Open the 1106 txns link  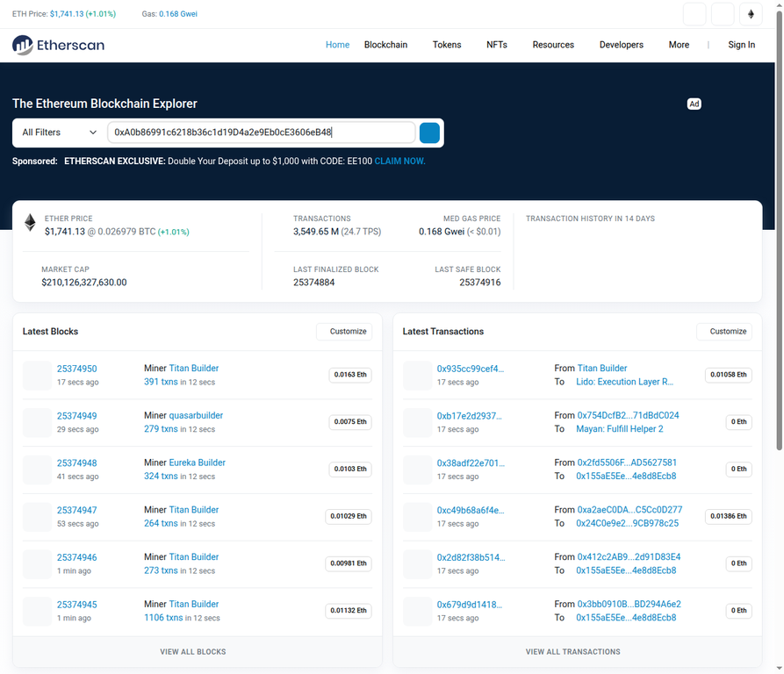[163, 618]
